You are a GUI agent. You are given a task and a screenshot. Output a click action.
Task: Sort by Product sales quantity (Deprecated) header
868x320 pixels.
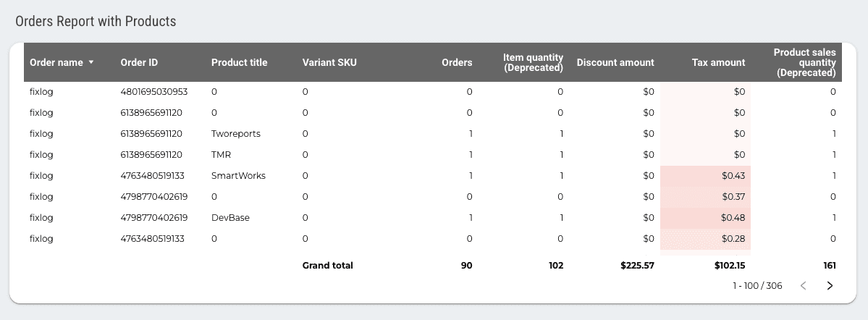click(x=804, y=62)
